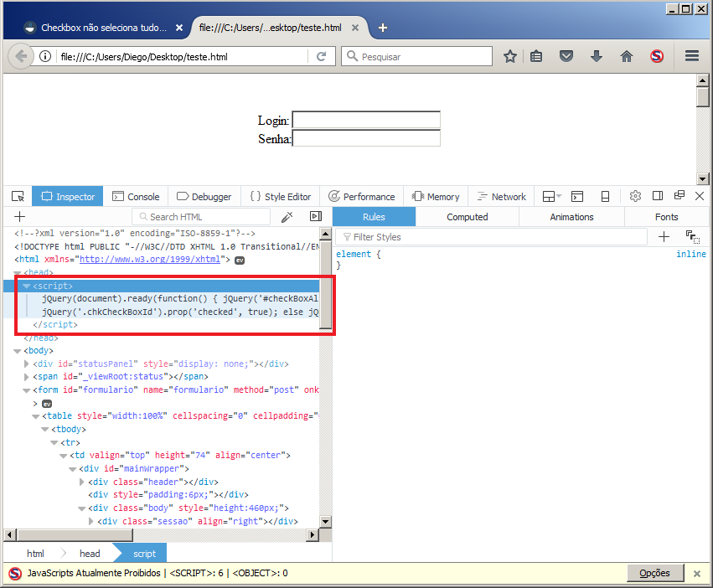
Task: Select html in the breadcrumb bar
Action: click(35, 554)
